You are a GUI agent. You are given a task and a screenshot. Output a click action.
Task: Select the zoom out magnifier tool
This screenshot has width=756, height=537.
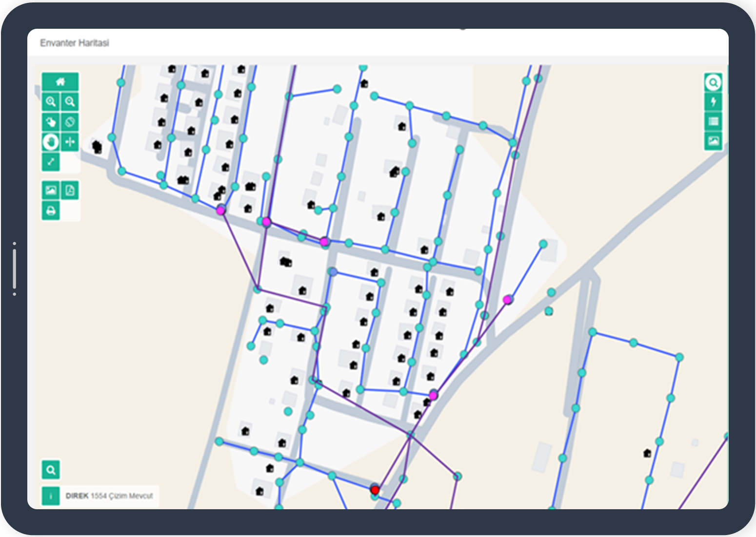(x=70, y=102)
